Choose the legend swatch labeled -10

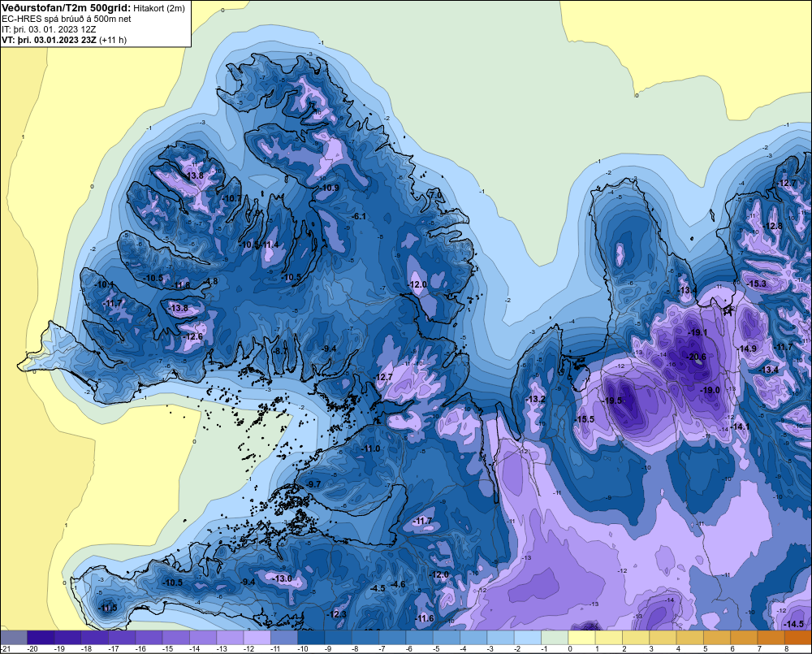[x=311, y=637]
